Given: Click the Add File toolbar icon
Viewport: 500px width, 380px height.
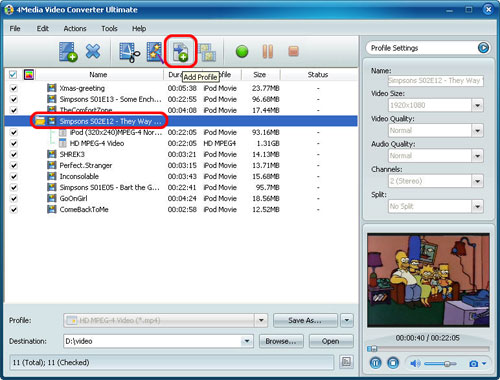Looking at the screenshot, I should [68, 52].
